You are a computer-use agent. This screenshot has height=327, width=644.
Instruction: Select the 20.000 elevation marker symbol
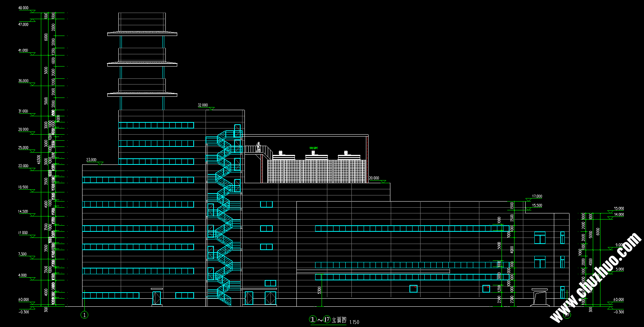(x=383, y=182)
